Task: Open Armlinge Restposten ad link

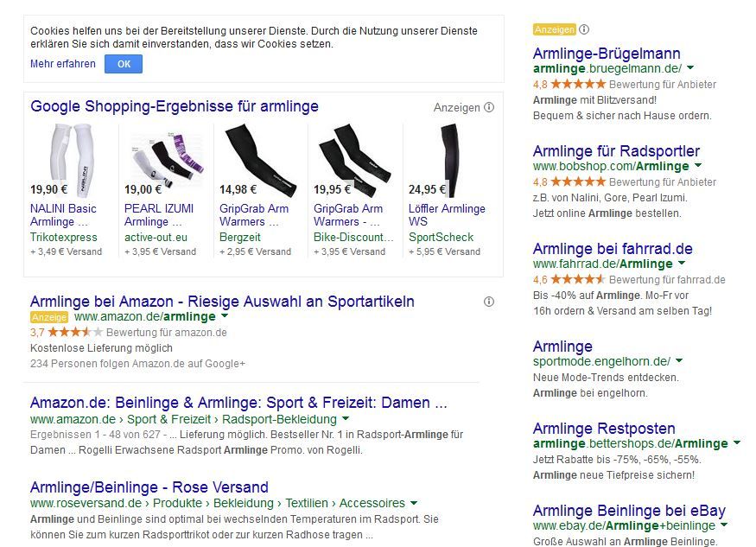Action: (604, 429)
